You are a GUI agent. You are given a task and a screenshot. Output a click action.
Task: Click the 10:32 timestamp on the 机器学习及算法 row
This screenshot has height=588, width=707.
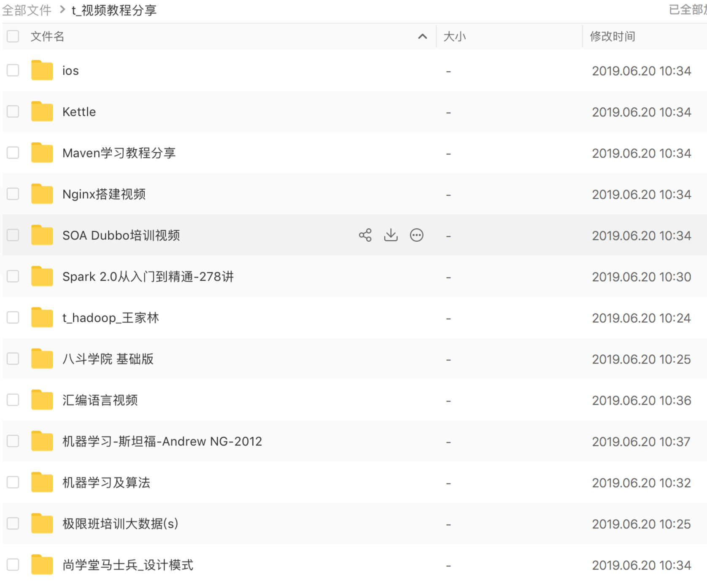pos(641,483)
